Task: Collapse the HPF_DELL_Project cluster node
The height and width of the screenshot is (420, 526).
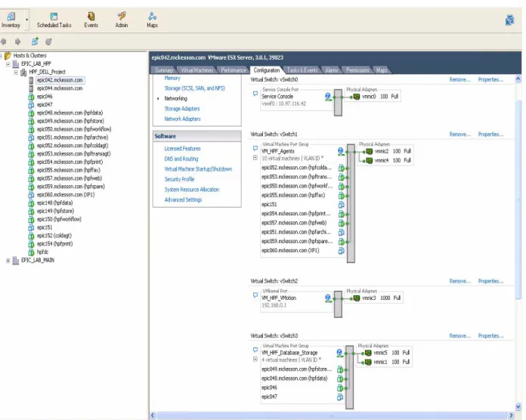Action: pyautogui.click(x=16, y=72)
